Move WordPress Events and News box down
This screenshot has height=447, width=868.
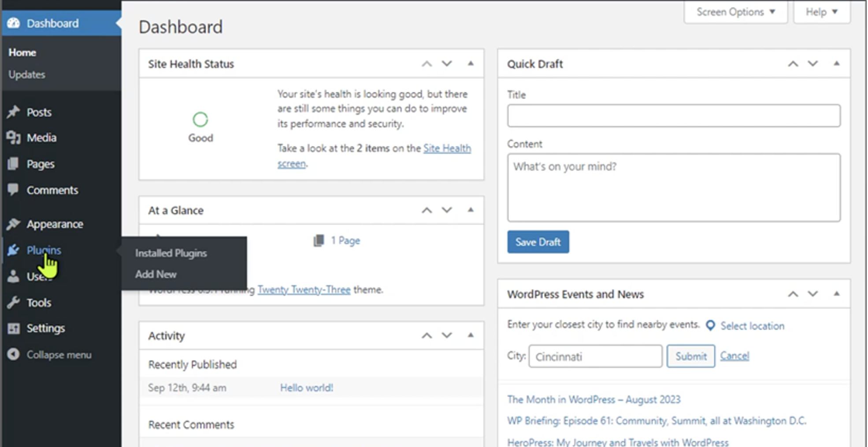pyautogui.click(x=813, y=294)
